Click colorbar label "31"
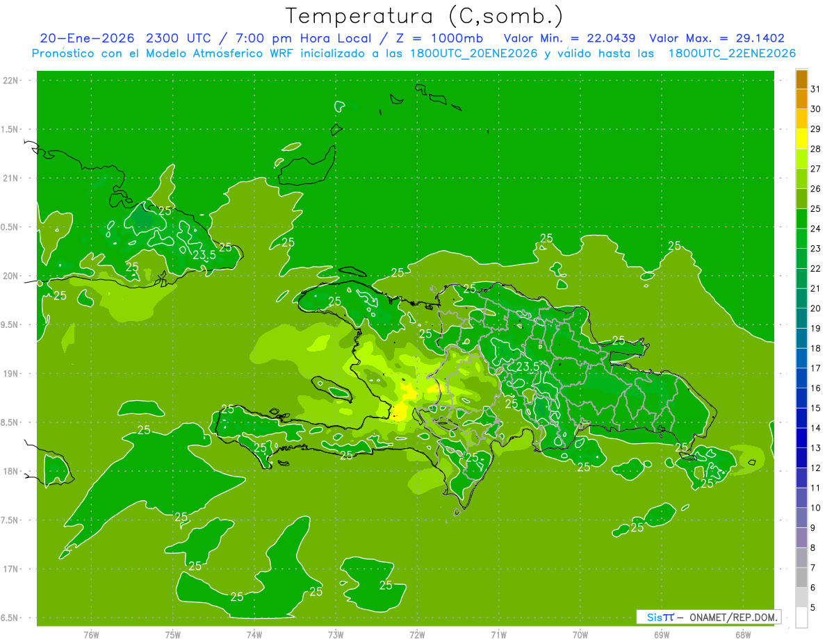 (815, 89)
